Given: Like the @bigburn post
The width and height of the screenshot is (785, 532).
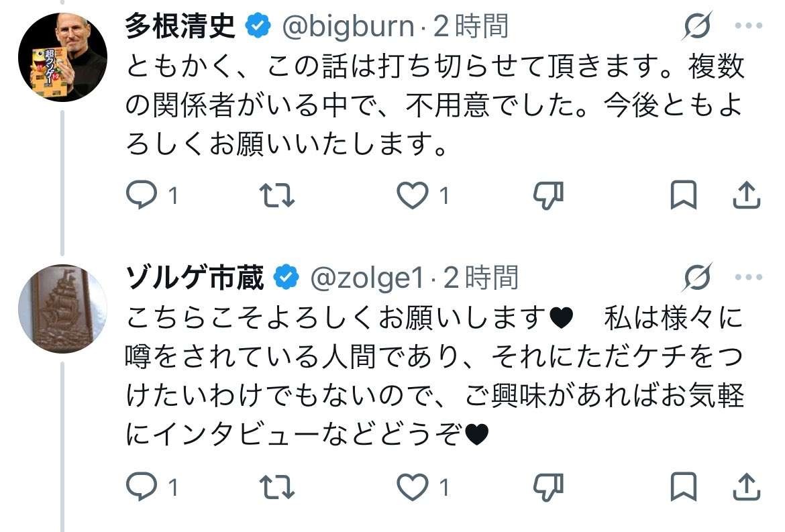Looking at the screenshot, I should 412,195.
